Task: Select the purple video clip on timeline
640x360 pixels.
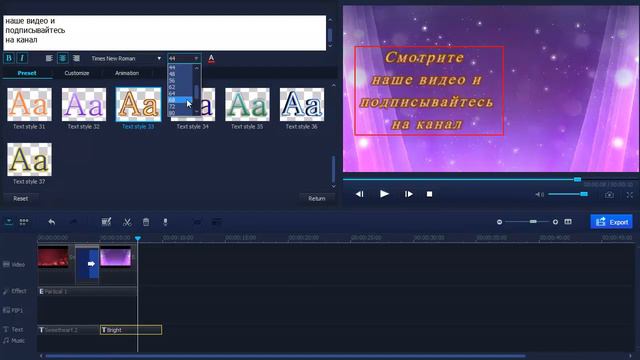Action: [116, 256]
